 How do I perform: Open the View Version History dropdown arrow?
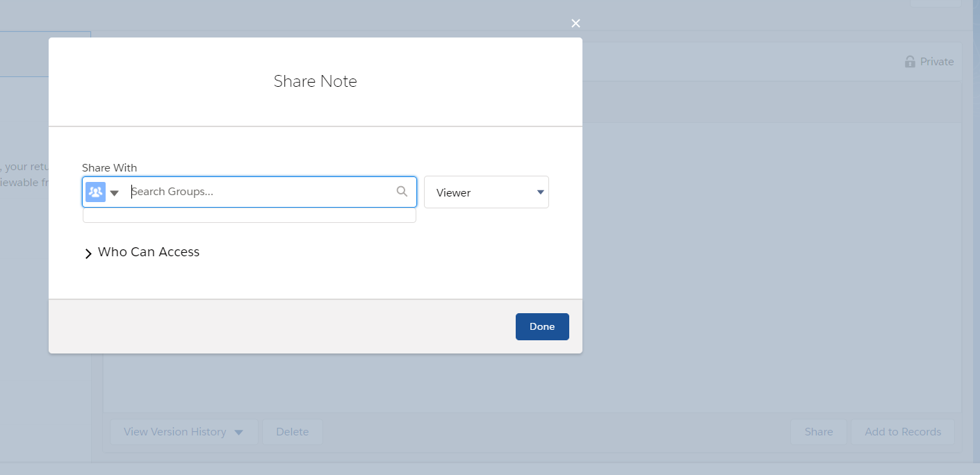pos(239,432)
